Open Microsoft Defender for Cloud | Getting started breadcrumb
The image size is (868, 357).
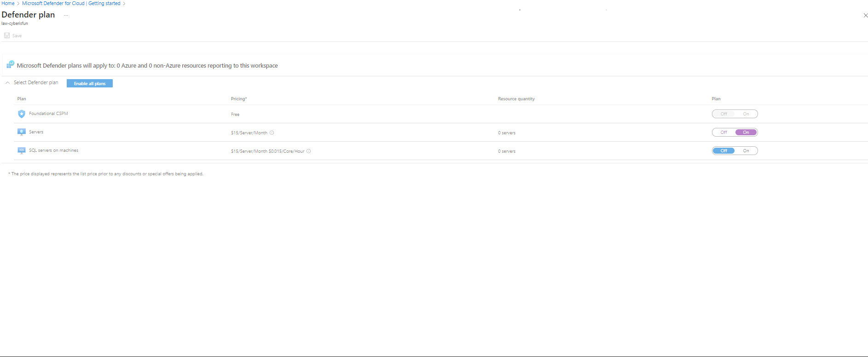pos(71,3)
